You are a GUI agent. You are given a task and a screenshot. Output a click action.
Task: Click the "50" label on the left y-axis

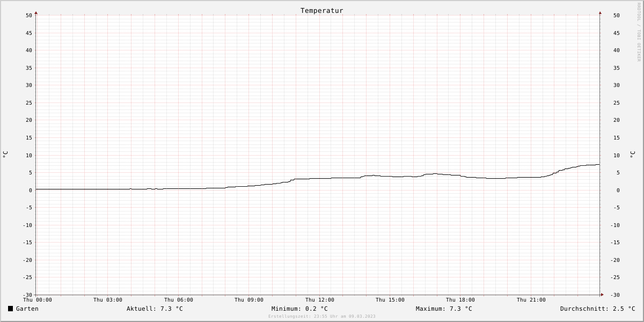[x=29, y=16]
